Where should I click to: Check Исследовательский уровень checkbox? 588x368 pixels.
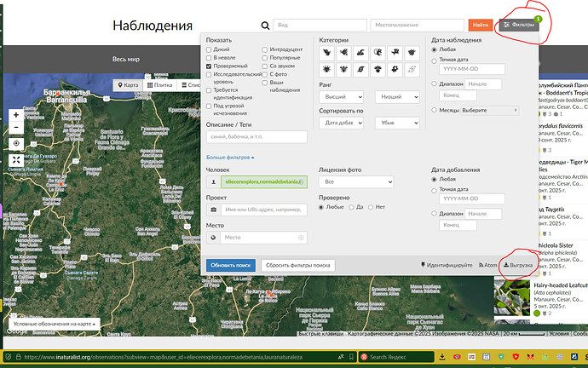click(x=209, y=75)
